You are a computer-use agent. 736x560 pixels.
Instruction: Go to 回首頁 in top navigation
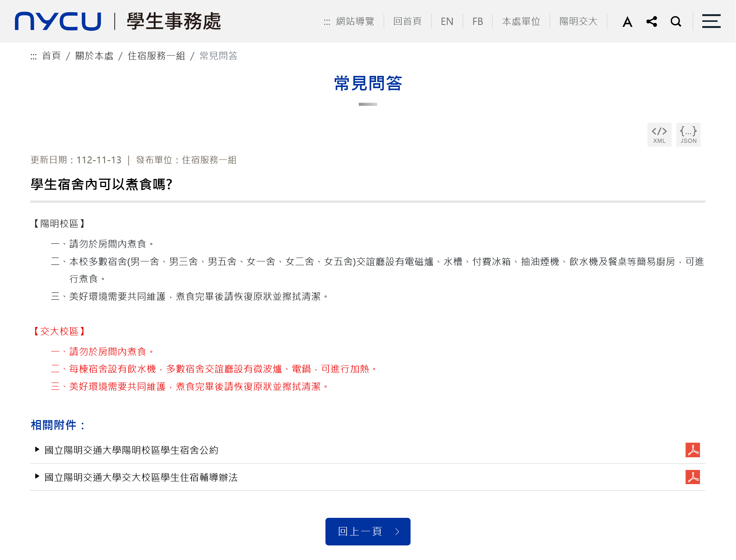(x=407, y=21)
